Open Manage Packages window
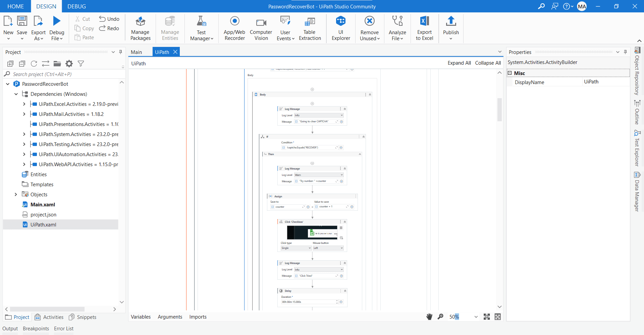Screen dimensions: 644x335 click(x=140, y=28)
